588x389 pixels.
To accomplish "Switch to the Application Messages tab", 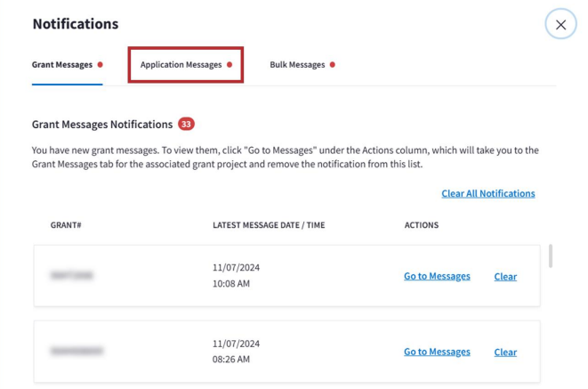I will 181,65.
